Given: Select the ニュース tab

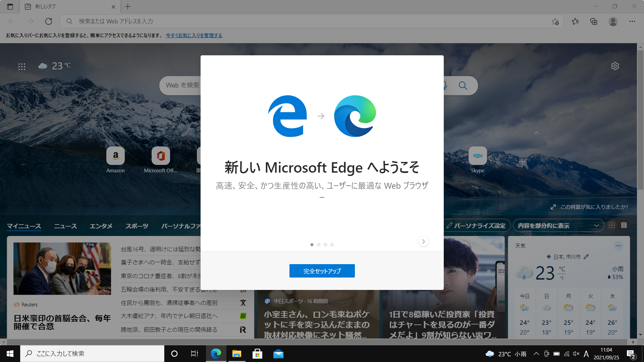Looking at the screenshot, I should pyautogui.click(x=65, y=226).
